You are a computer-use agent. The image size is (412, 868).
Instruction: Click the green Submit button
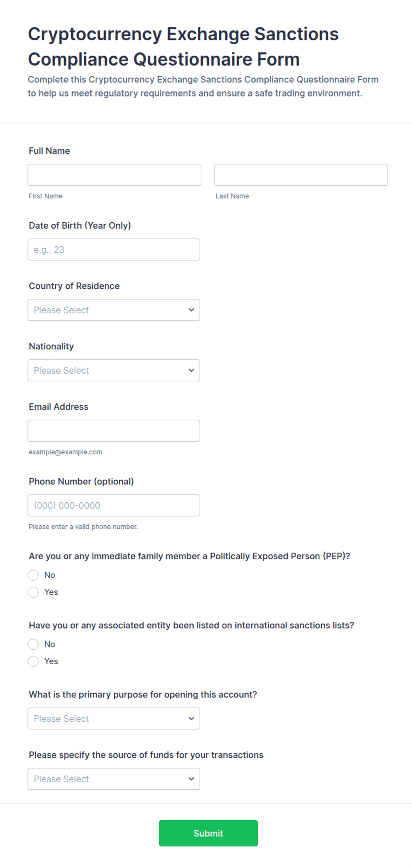(208, 833)
